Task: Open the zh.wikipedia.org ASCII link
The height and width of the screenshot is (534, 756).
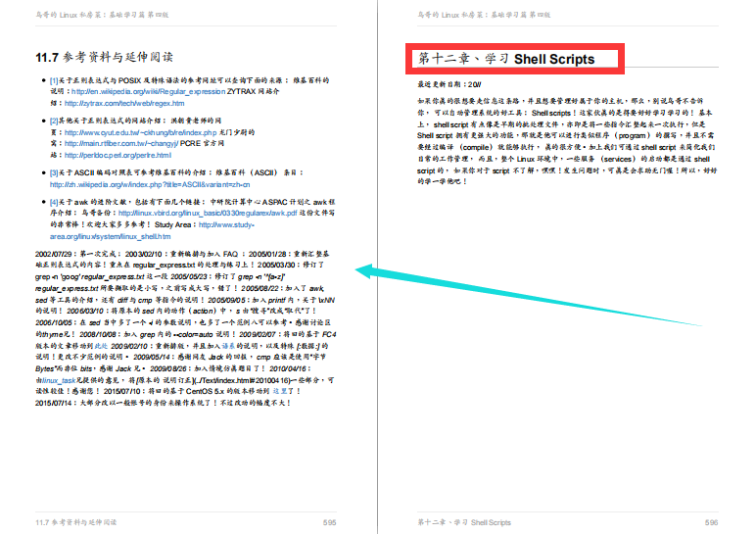Action: click(x=150, y=184)
